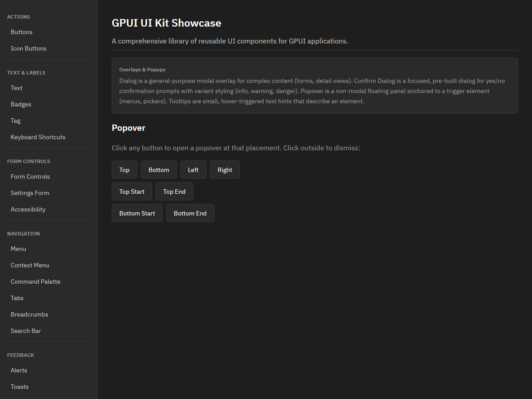Open popover with Left button
Screen dimensions: 532x399
(193, 170)
